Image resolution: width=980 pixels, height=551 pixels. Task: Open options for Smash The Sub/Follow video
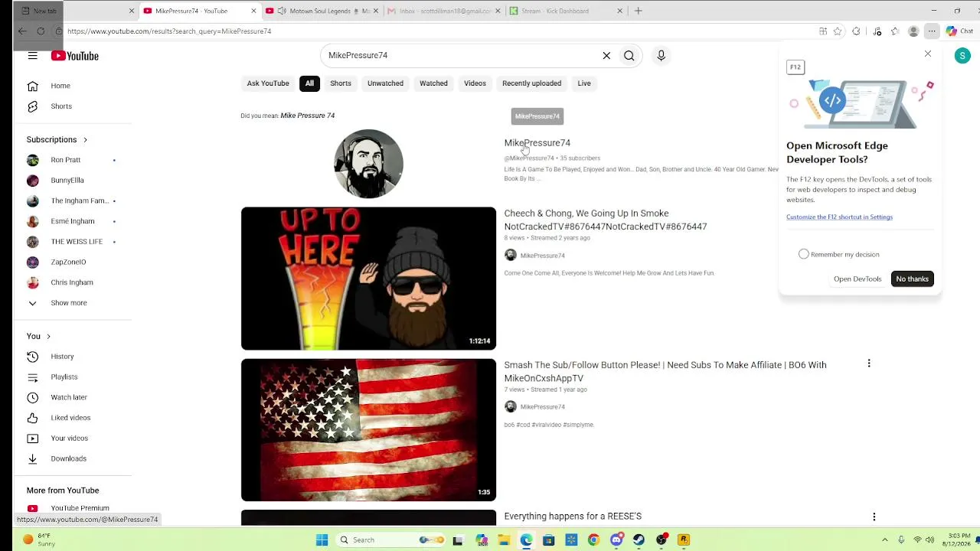coord(869,364)
